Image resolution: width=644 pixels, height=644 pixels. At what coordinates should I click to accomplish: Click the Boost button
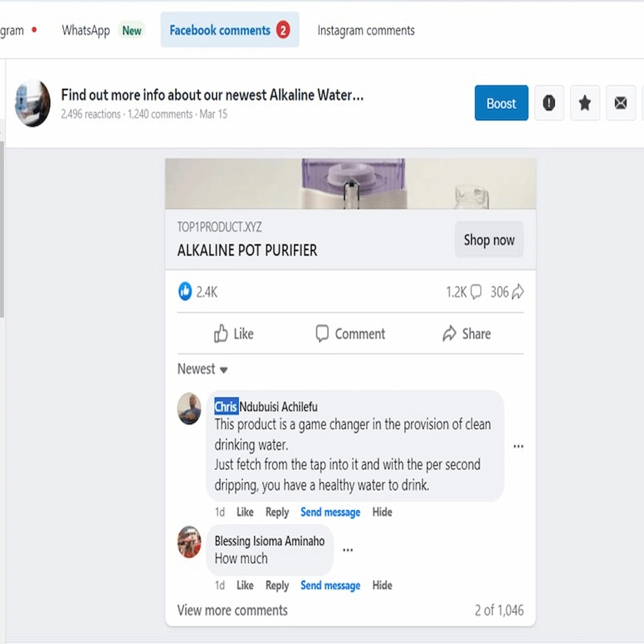pos(501,103)
